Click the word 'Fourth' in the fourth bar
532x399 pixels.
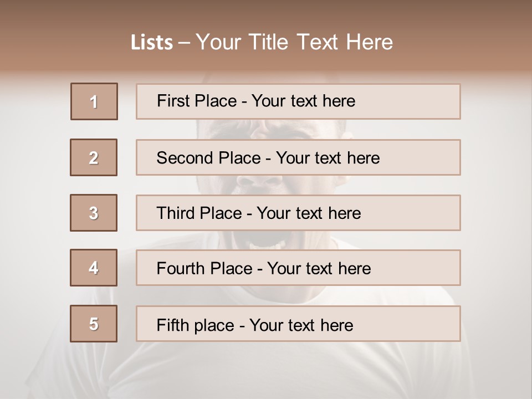pos(181,268)
